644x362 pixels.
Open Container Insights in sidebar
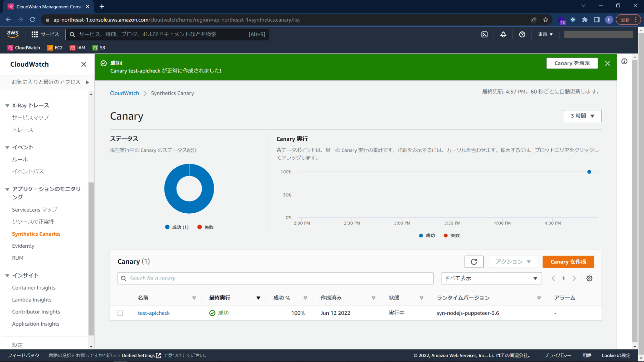point(34,288)
